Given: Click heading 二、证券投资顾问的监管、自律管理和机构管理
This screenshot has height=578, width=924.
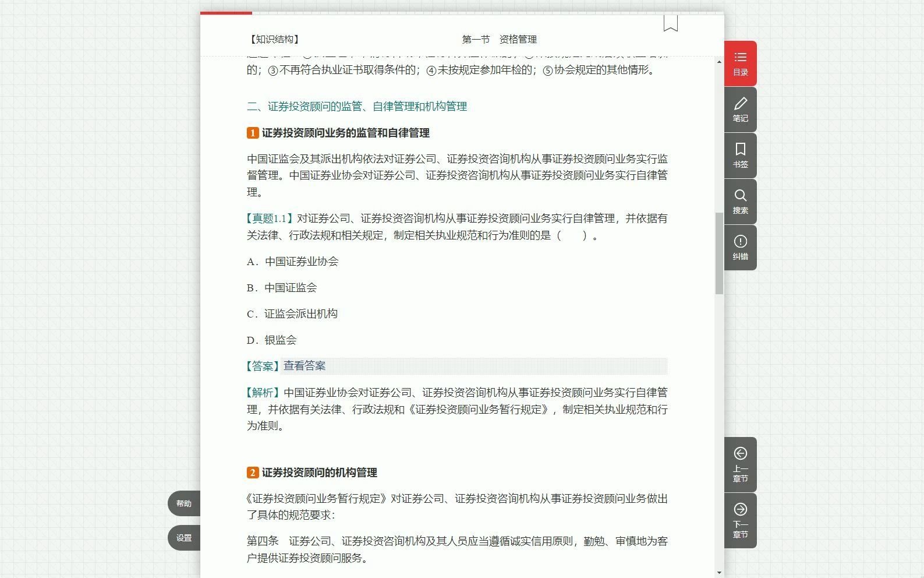Looking at the screenshot, I should (x=357, y=107).
